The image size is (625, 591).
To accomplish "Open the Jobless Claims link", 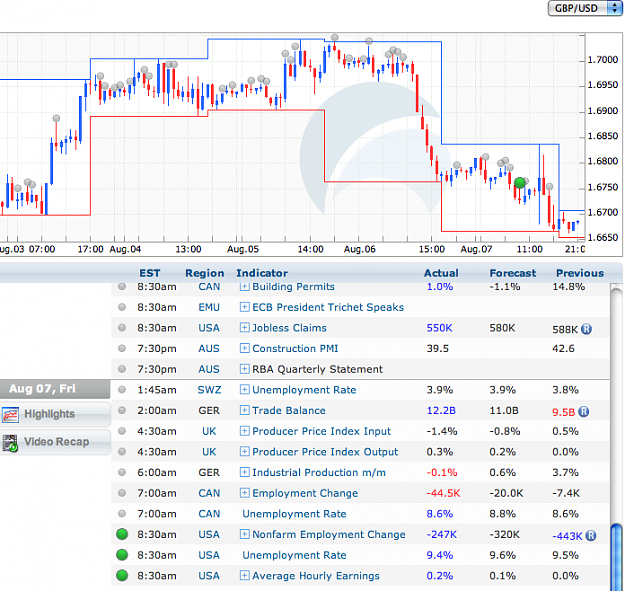I will (289, 328).
